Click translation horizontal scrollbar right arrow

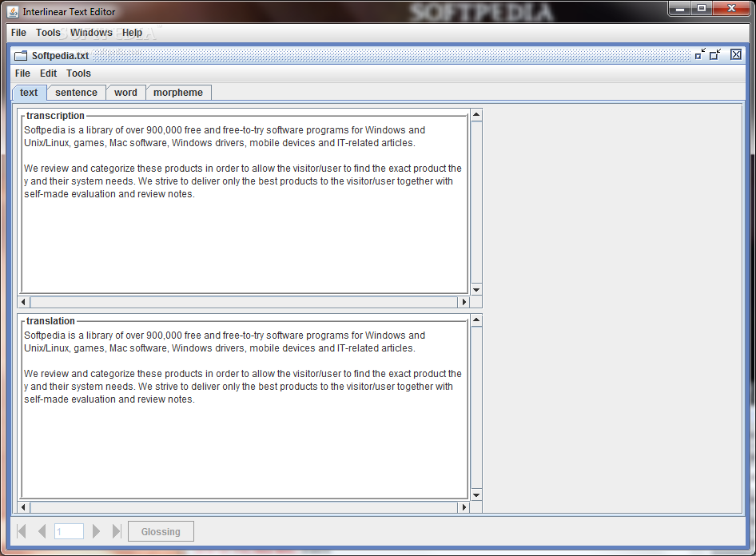[464, 506]
